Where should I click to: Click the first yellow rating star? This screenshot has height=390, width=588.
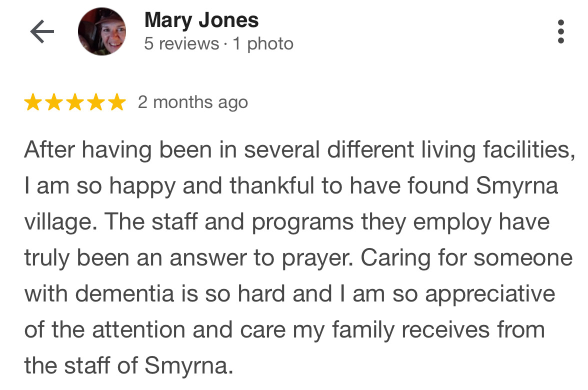click(33, 102)
